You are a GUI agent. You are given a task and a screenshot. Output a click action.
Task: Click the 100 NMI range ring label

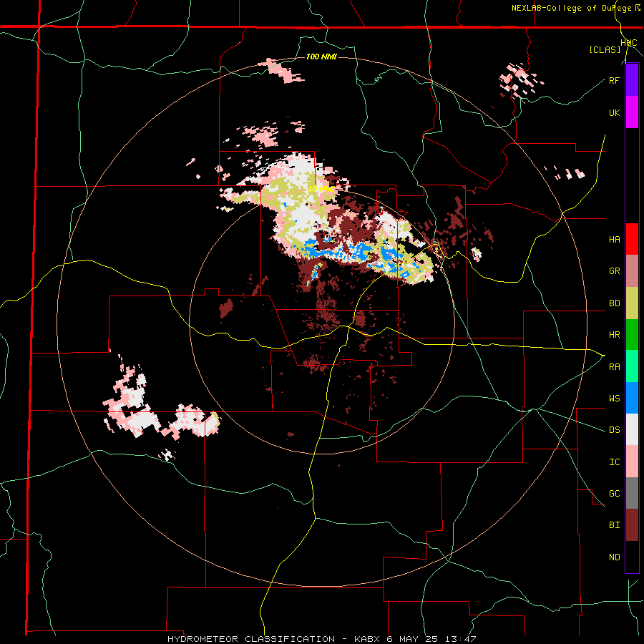321,57
